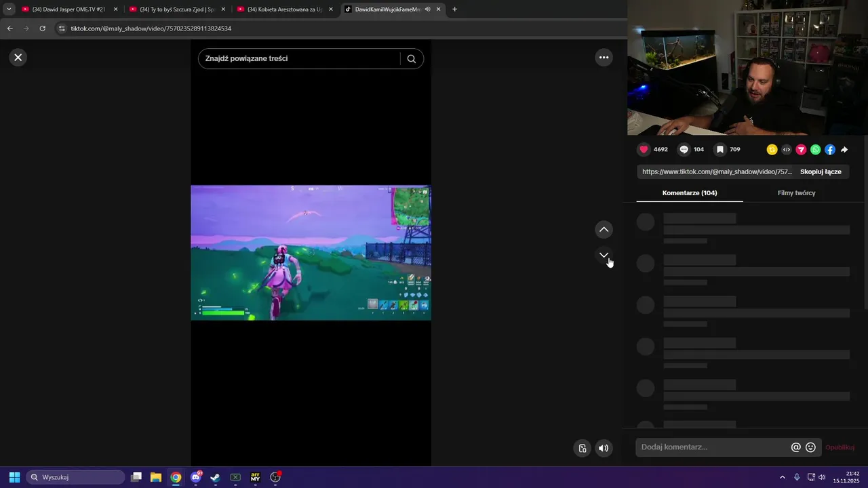Viewport: 868px width, 488px height.
Task: Search related content magnifier icon
Action: tap(412, 59)
